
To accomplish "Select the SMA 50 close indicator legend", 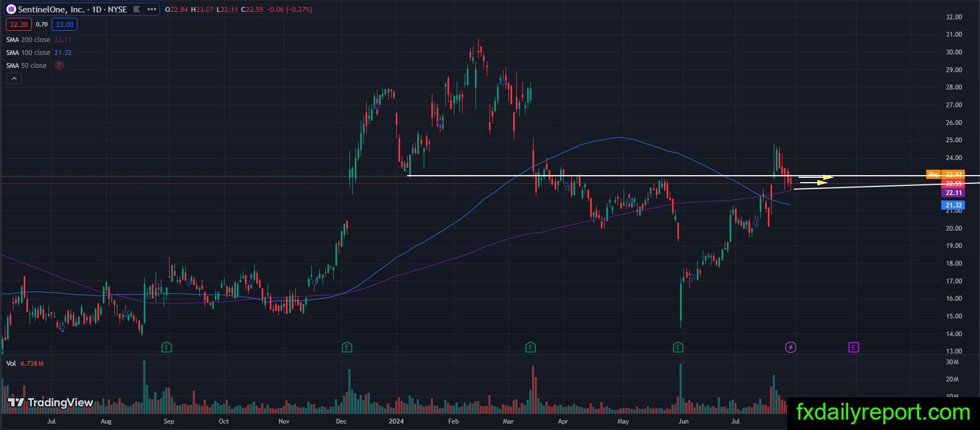I will coord(26,66).
